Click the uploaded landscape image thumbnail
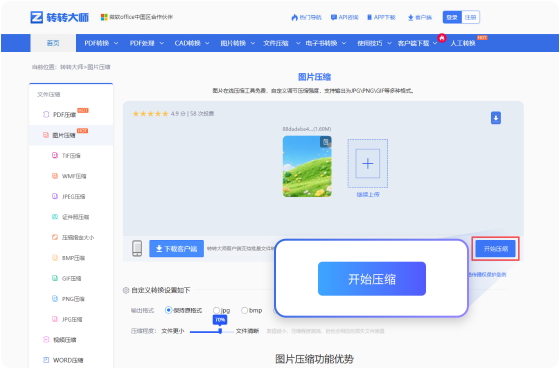Image resolution: width=560 pixels, height=369 pixels. pos(307,166)
